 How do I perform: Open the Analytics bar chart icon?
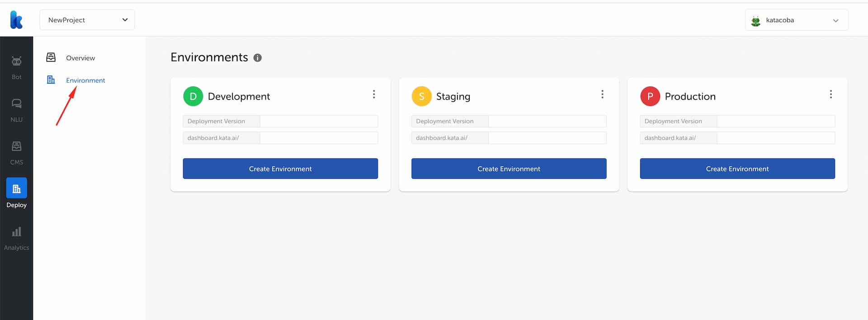[16, 232]
